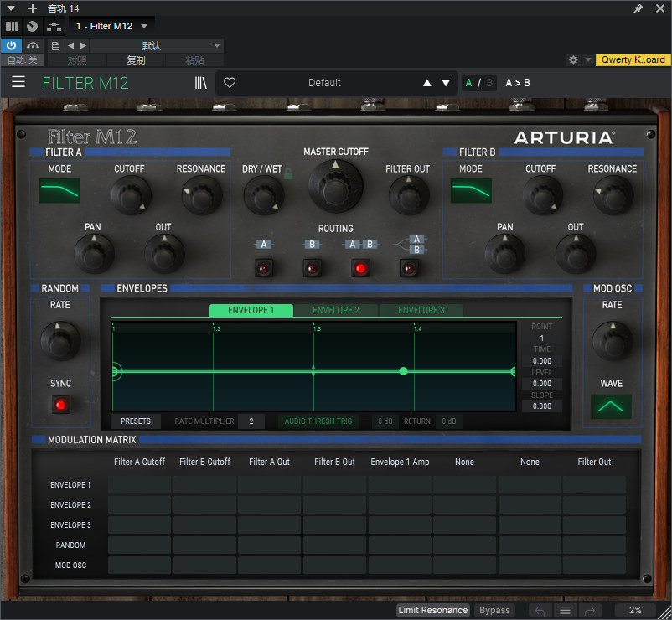
Task: Click the redo arrow in bottom bar
Action: (x=590, y=611)
